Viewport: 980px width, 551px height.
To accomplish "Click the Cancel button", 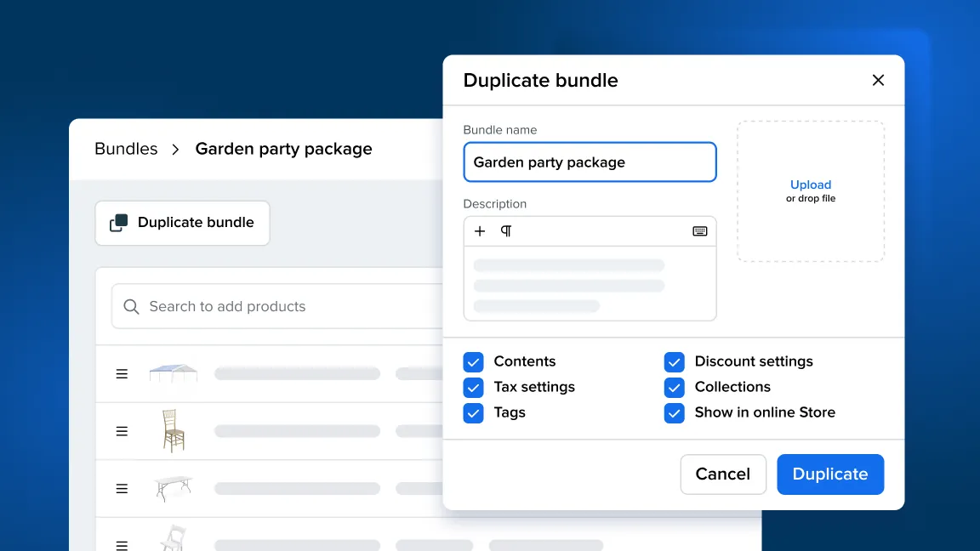I will pos(723,474).
